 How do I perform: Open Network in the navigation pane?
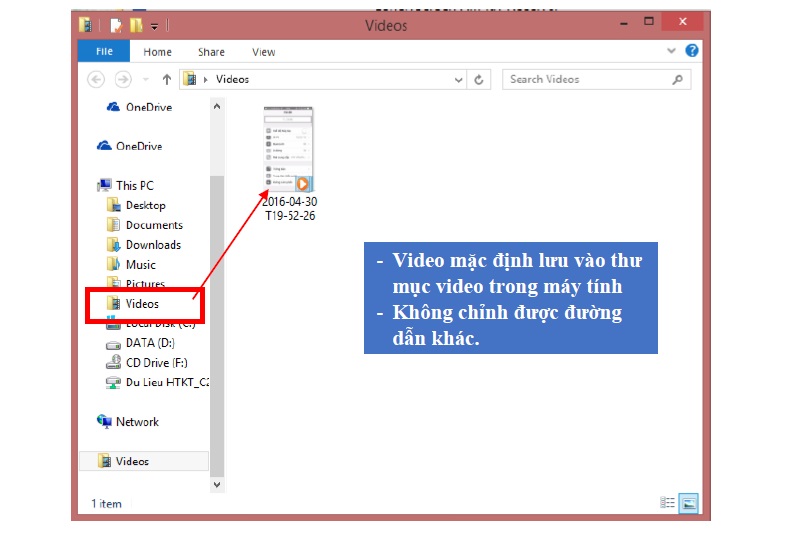coord(137,422)
